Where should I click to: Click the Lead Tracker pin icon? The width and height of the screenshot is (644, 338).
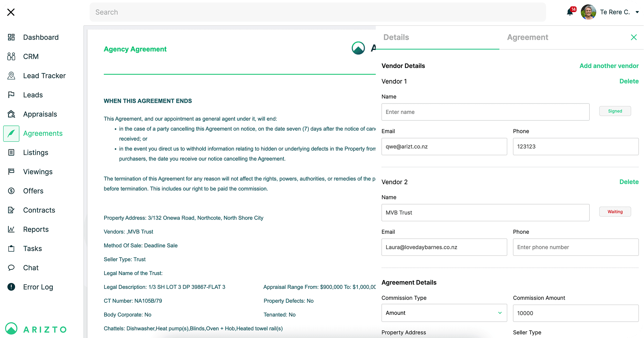click(x=11, y=76)
